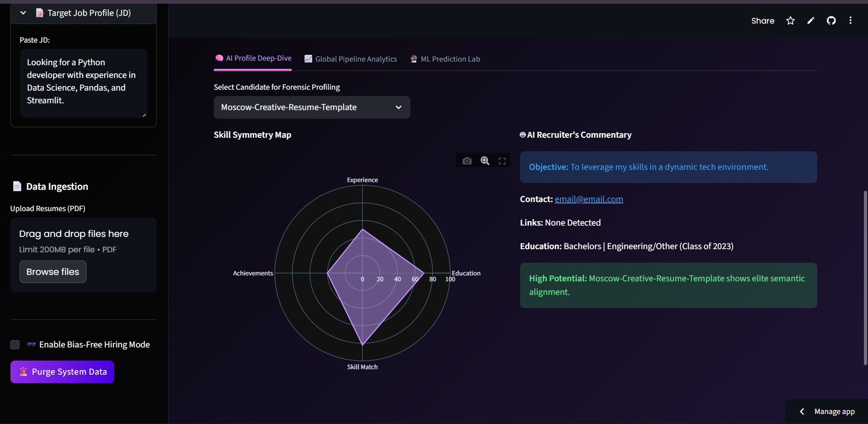Open the three-dot options menu
The image size is (868, 424).
pos(851,20)
